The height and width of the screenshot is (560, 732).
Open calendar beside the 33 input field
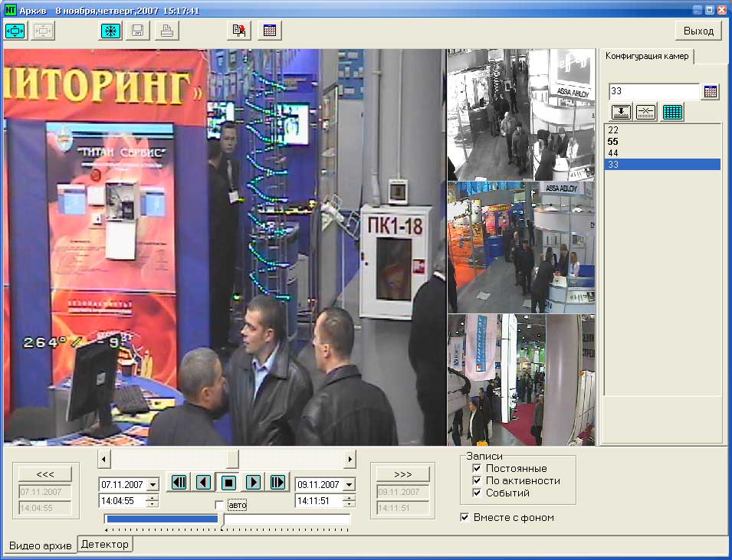711,92
